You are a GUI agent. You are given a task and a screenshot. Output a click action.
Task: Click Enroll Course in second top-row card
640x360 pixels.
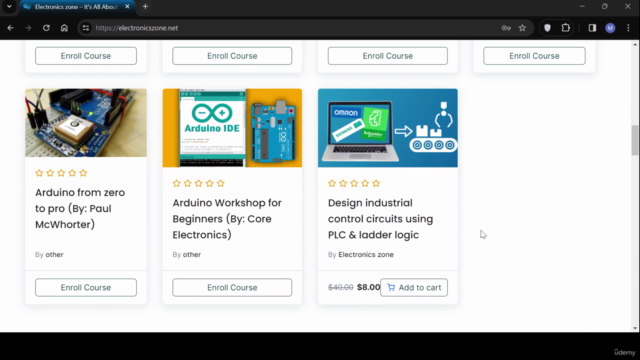tap(232, 56)
